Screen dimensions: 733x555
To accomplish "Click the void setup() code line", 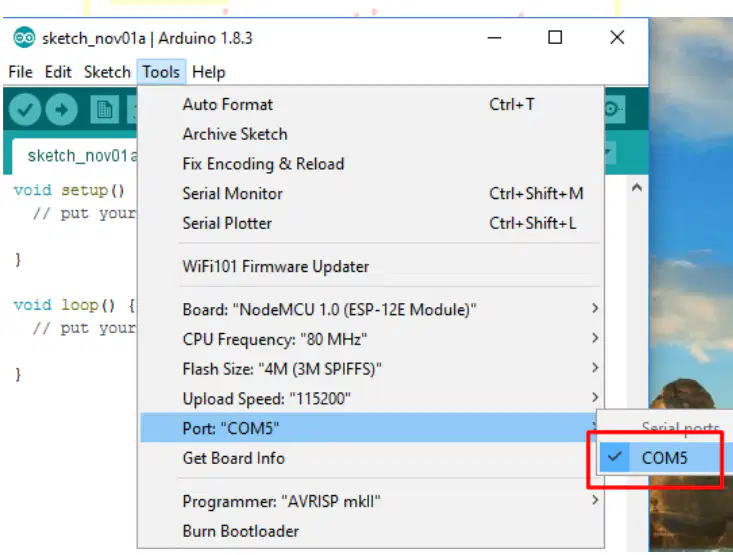I will coord(69,190).
